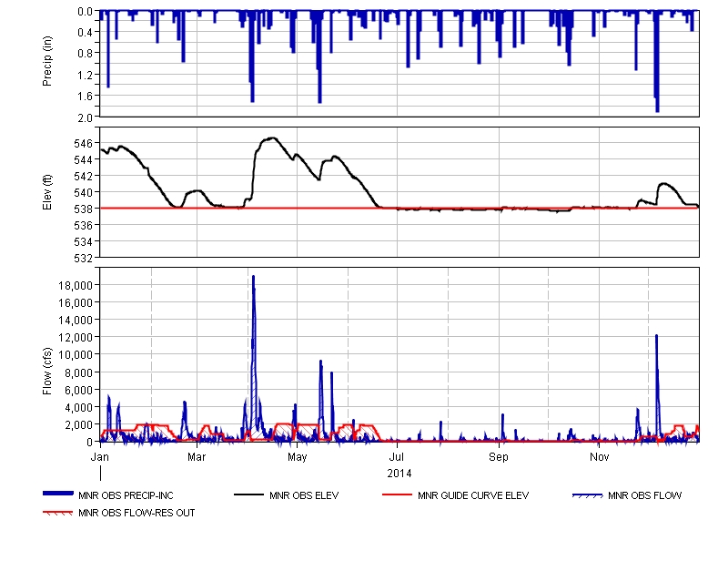Click the Jan label on the time axis
This screenshot has height=571, width=728.
pyautogui.click(x=100, y=456)
